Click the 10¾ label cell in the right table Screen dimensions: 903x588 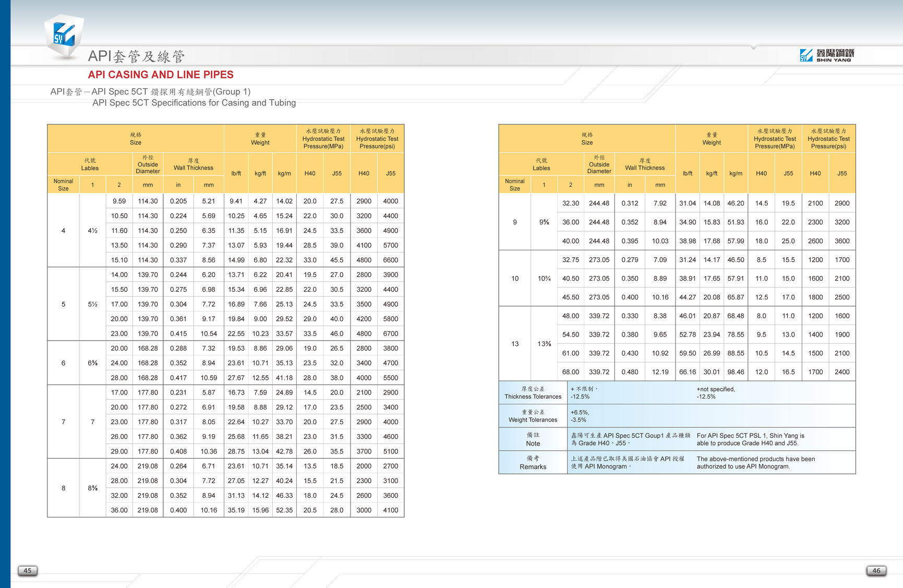pyautogui.click(x=544, y=279)
